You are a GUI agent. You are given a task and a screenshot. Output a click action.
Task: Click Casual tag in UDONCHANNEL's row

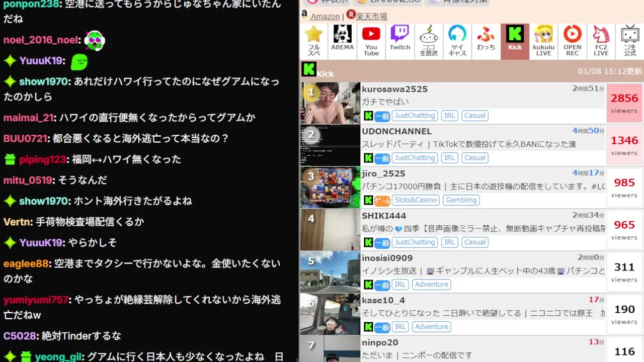click(x=475, y=158)
